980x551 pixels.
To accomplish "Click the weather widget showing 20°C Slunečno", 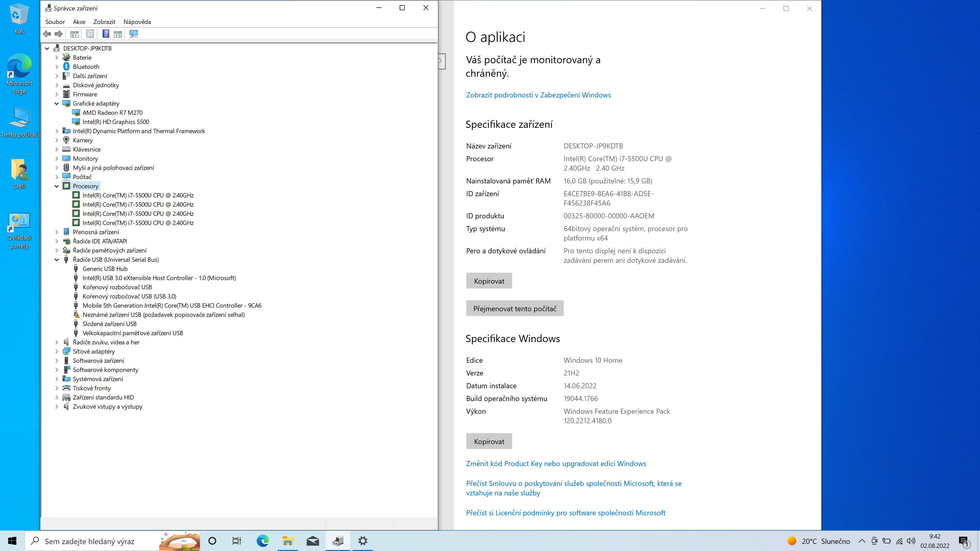I will (x=818, y=541).
